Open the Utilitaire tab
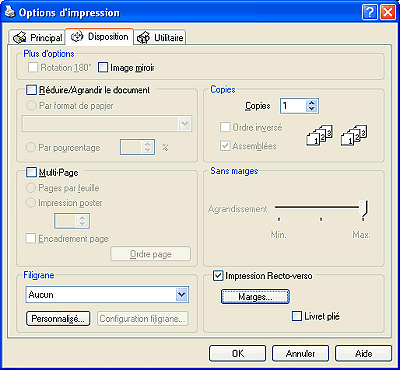 [x=160, y=38]
